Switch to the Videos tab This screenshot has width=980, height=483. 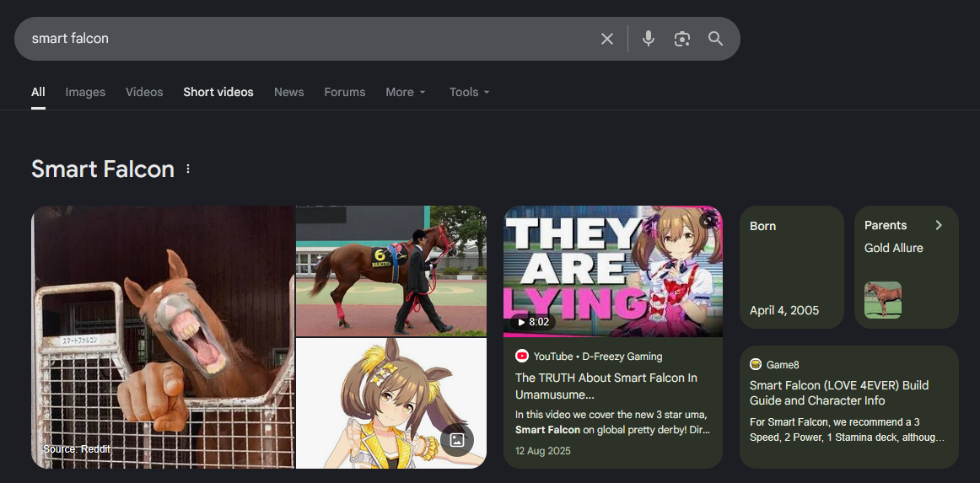pos(144,92)
